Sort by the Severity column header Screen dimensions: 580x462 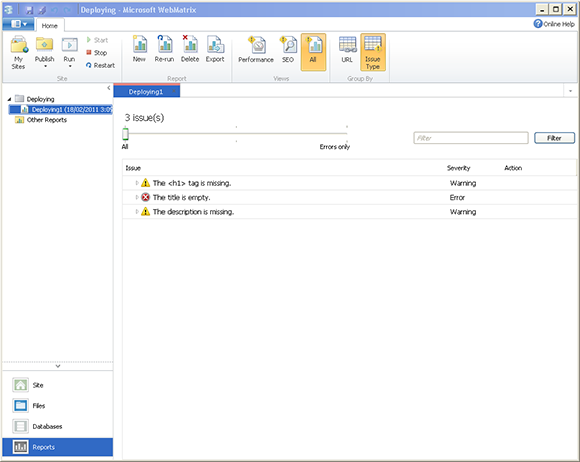(458, 168)
